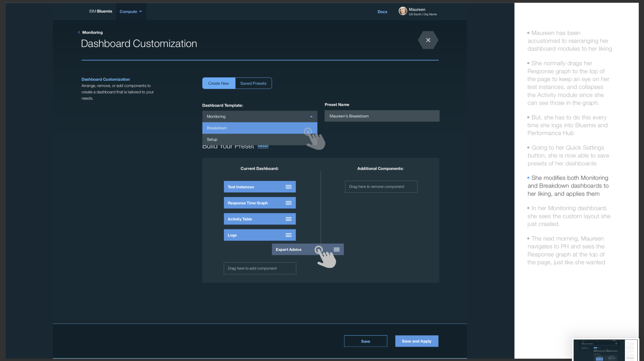Click the drag handle on Test Instances

[288, 187]
